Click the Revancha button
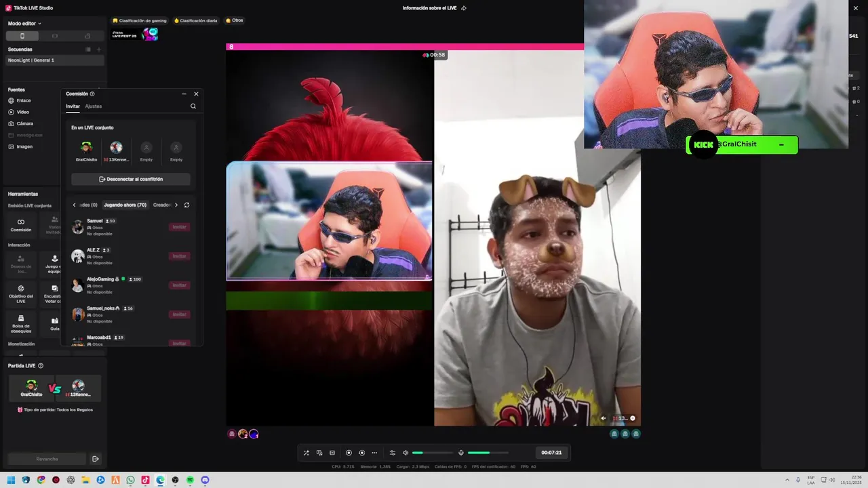 point(47,459)
